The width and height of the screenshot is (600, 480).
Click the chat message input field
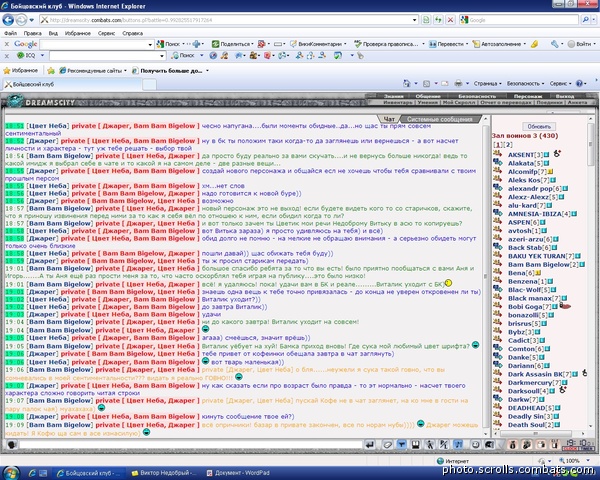pos(190,444)
